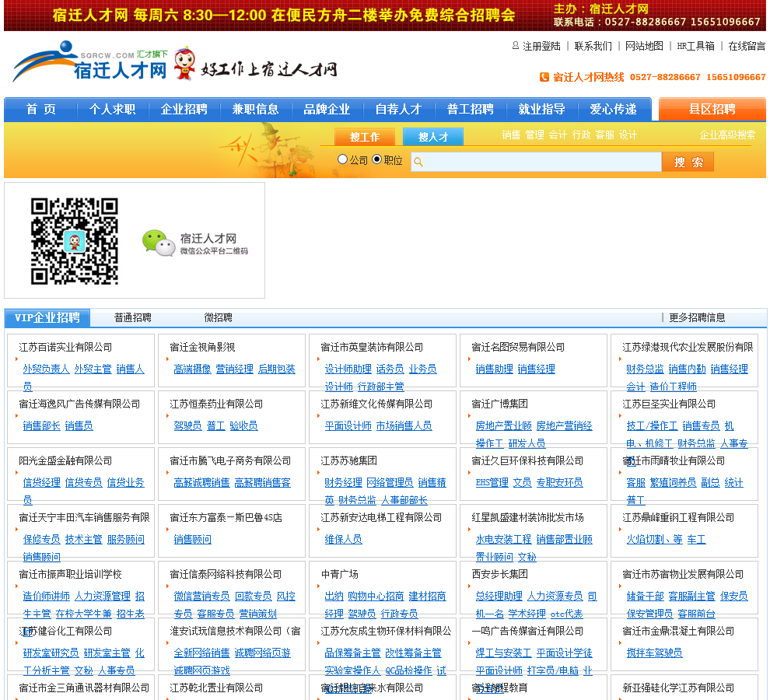Click the 注册登陆 link

coord(541,46)
